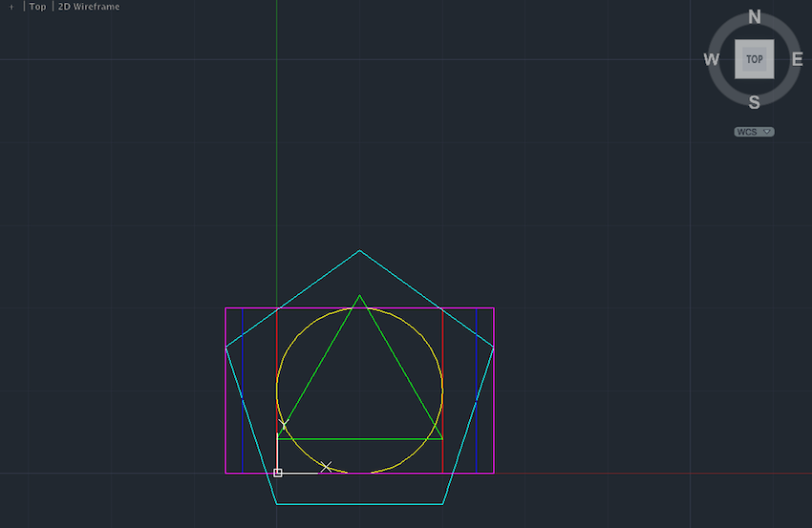Expand the WCS coordinate system dropdown
Image resolution: width=812 pixels, height=528 pixels.
tap(754, 132)
